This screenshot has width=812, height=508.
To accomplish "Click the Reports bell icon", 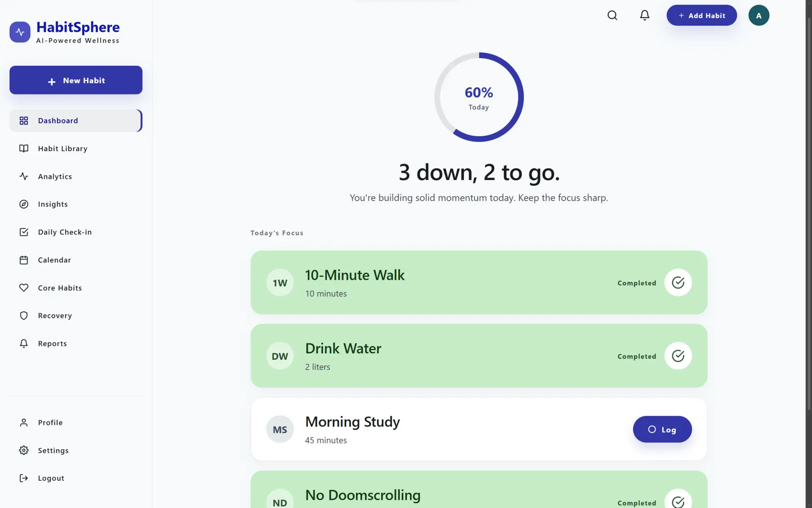I will point(24,343).
